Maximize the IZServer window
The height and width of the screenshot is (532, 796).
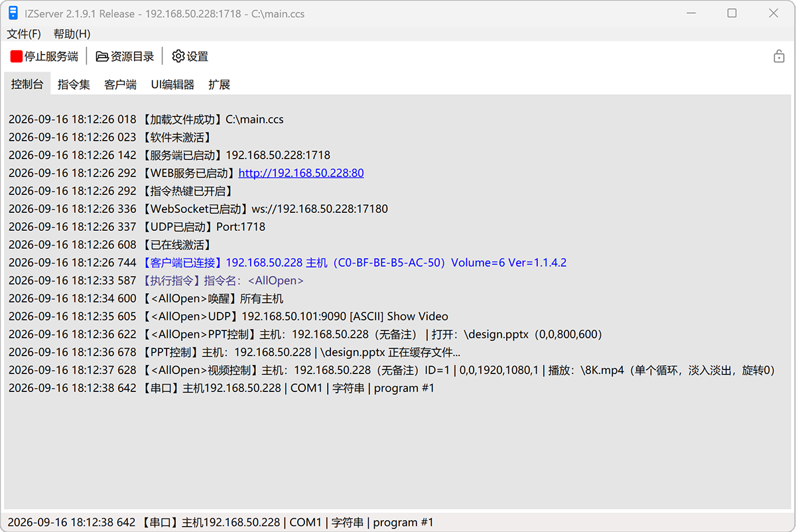pos(732,13)
